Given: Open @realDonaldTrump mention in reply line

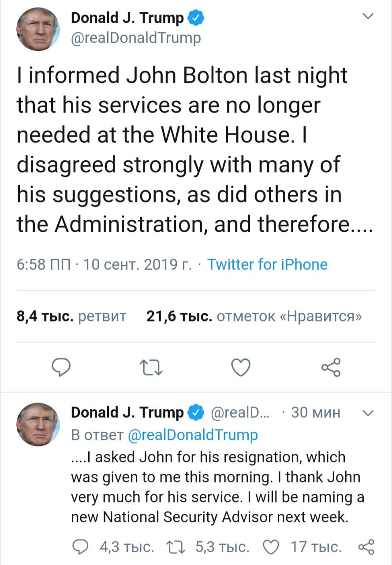Looking at the screenshot, I should [x=193, y=435].
